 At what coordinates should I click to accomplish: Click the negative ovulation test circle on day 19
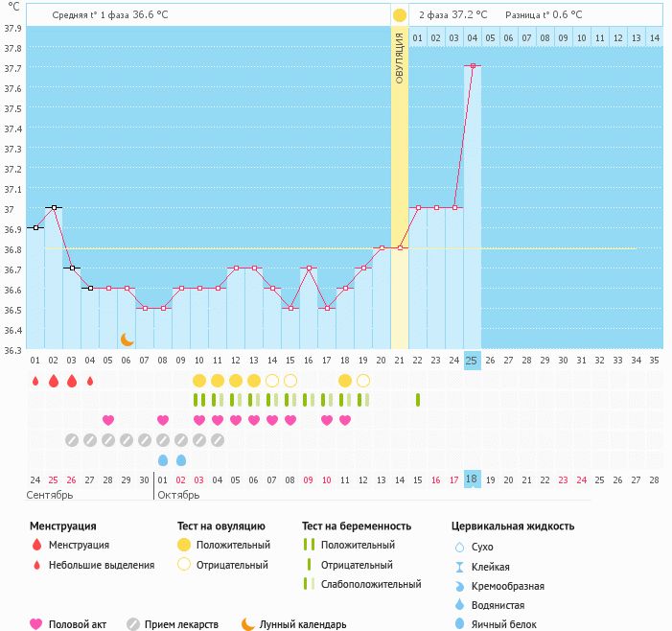[363, 381]
